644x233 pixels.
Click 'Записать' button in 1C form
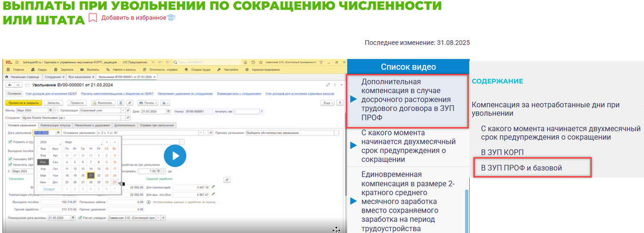(54, 103)
